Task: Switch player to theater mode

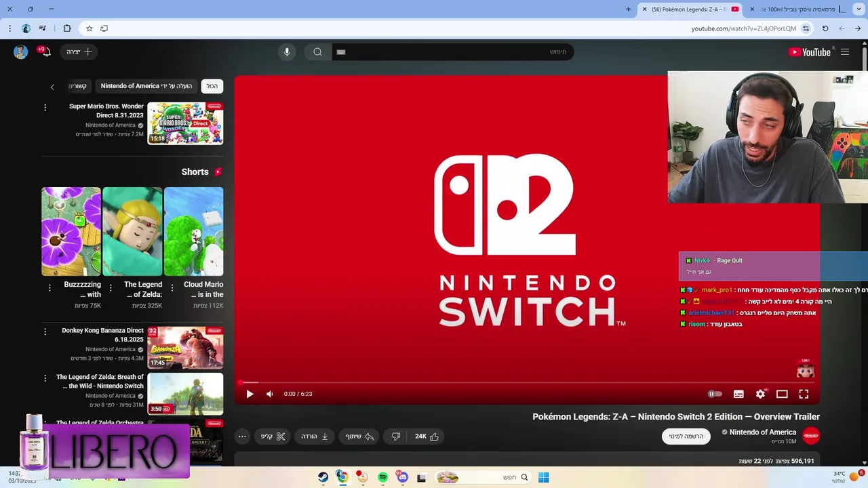Action: [x=782, y=394]
